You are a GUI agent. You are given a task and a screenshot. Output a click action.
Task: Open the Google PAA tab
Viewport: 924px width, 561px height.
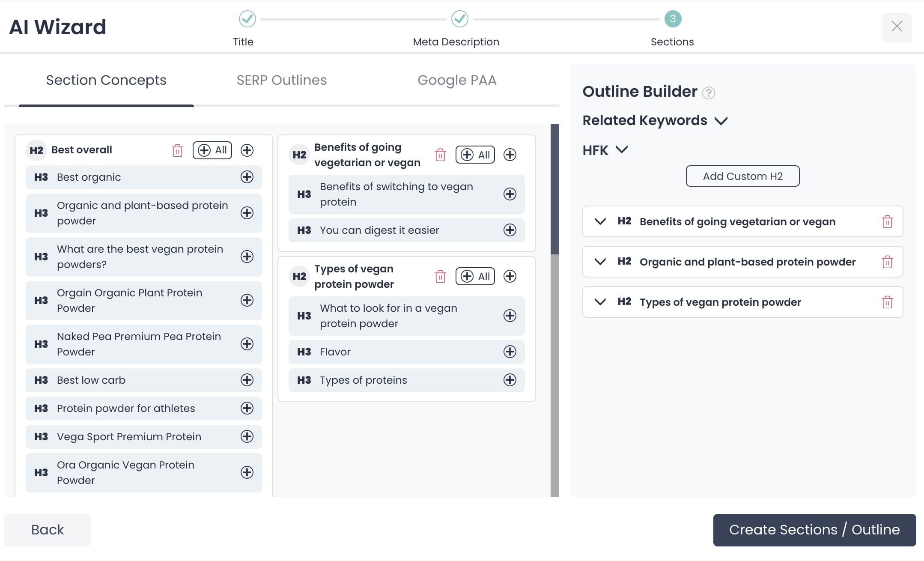(457, 81)
